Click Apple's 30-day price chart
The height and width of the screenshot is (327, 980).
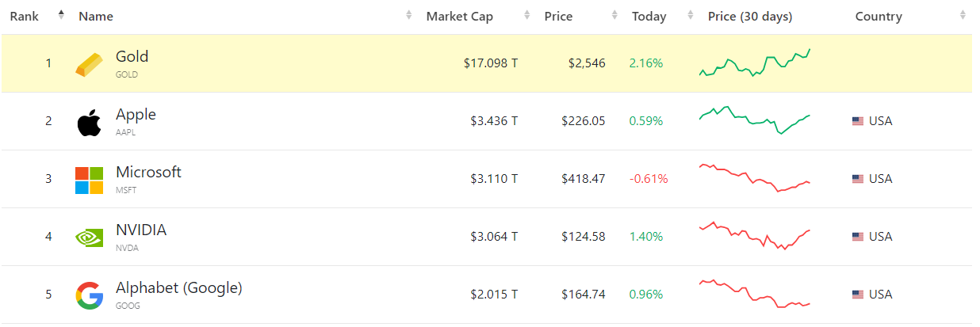coord(754,120)
